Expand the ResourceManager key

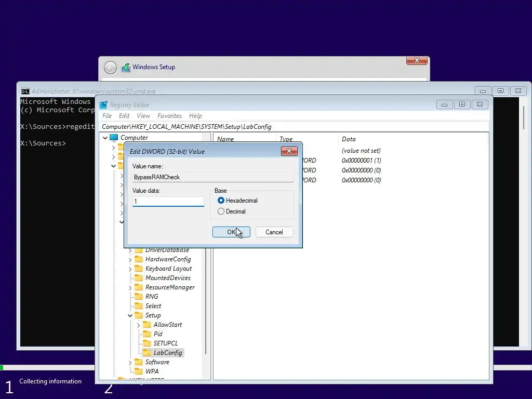130,288
